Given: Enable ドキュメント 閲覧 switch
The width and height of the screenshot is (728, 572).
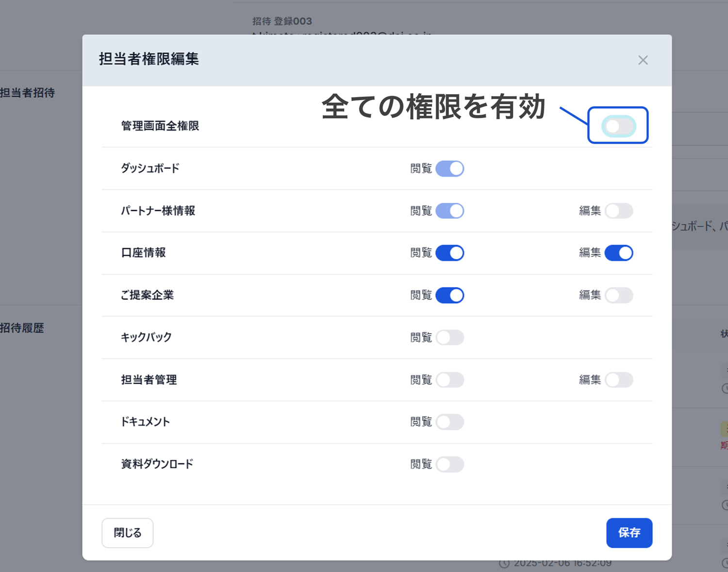Looking at the screenshot, I should click(x=450, y=422).
